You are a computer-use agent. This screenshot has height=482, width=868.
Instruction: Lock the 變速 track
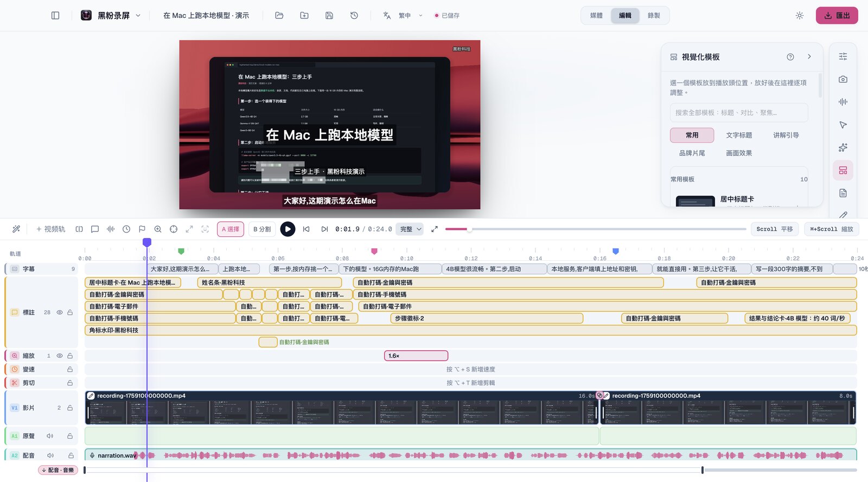coord(70,369)
